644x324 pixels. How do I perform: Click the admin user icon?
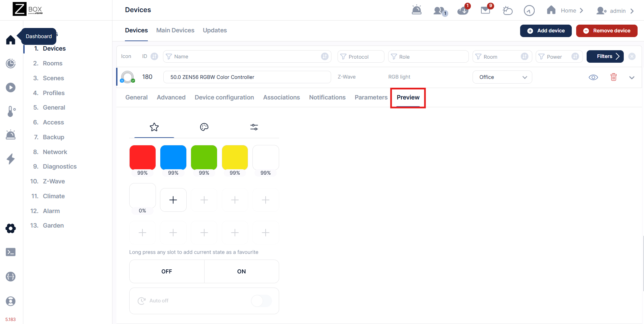[601, 11]
